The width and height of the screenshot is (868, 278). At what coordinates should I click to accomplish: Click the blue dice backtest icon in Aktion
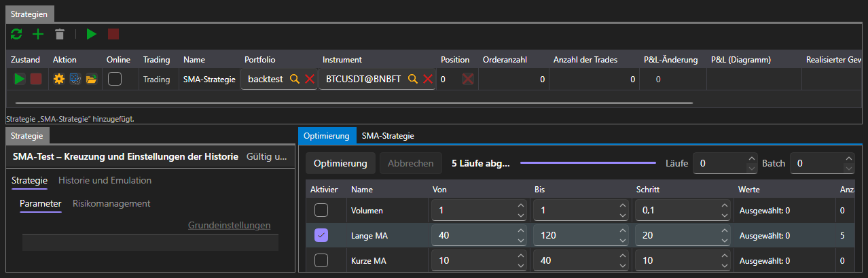tap(75, 79)
